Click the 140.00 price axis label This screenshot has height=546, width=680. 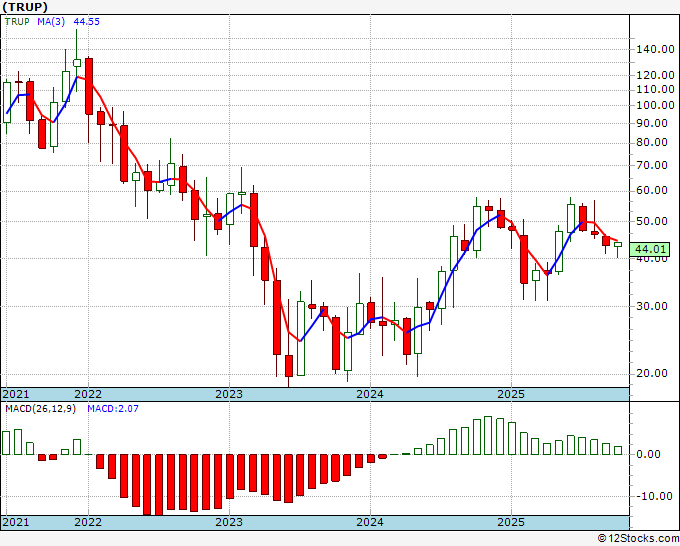click(655, 49)
